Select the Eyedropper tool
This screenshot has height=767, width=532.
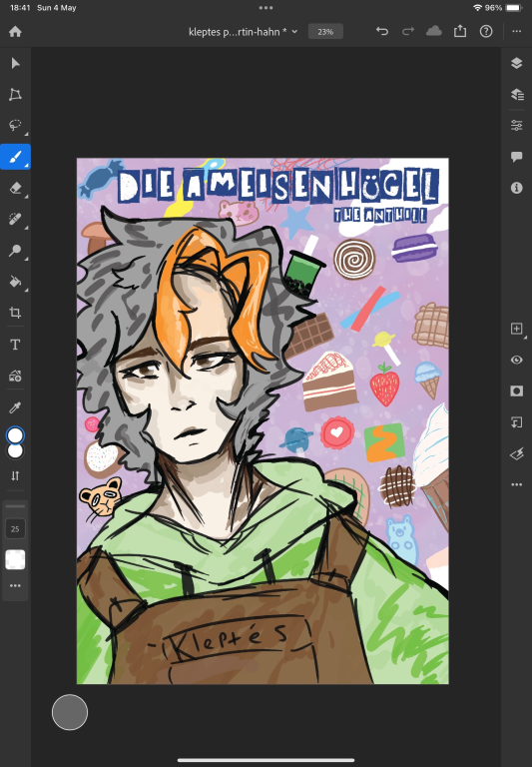(x=15, y=407)
